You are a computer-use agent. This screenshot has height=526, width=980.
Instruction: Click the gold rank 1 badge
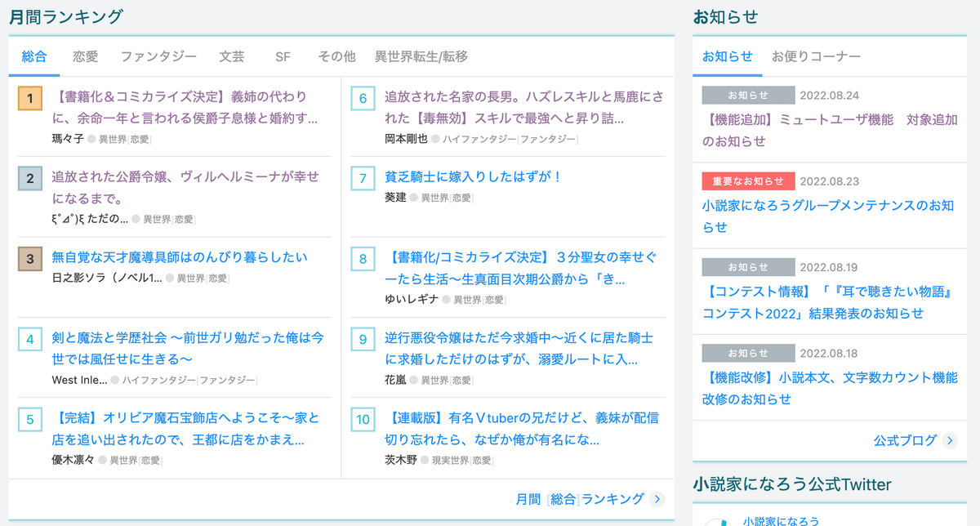30,99
